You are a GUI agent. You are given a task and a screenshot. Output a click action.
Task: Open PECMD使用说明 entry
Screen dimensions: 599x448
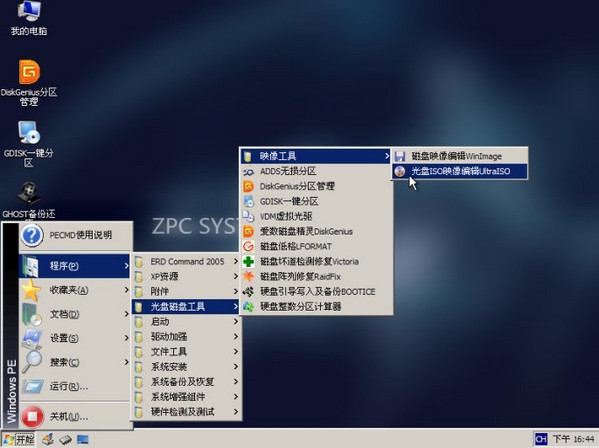point(75,235)
